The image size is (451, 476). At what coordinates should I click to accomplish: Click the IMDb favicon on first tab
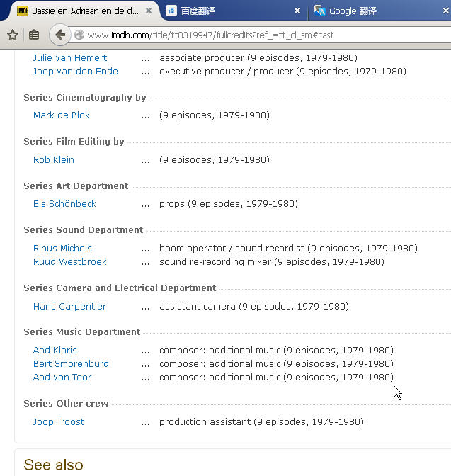(x=23, y=11)
